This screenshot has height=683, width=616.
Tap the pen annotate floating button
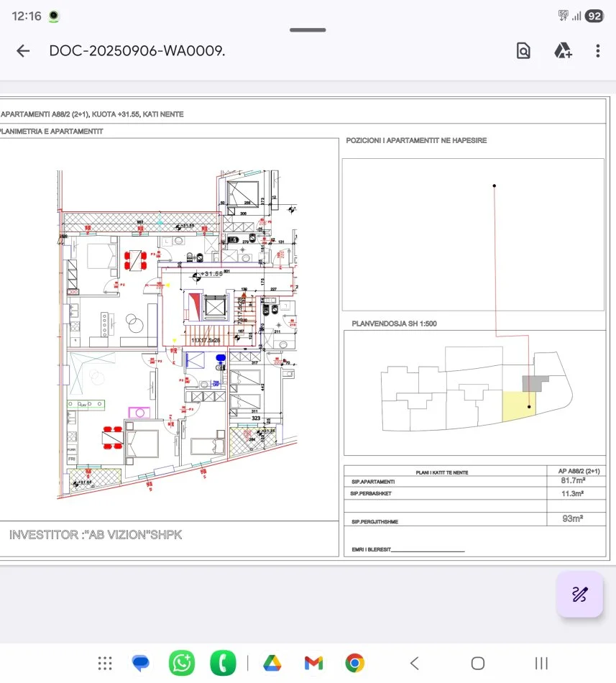coord(579,594)
